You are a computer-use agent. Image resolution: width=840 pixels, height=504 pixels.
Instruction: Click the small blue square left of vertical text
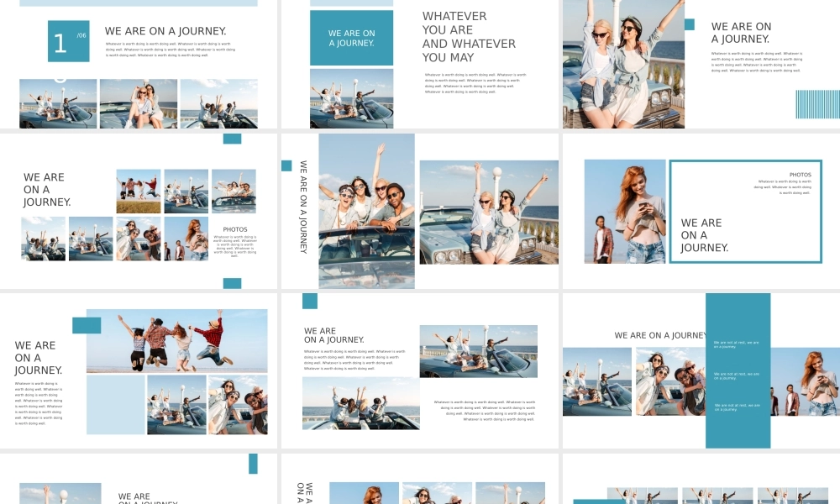pos(286,165)
